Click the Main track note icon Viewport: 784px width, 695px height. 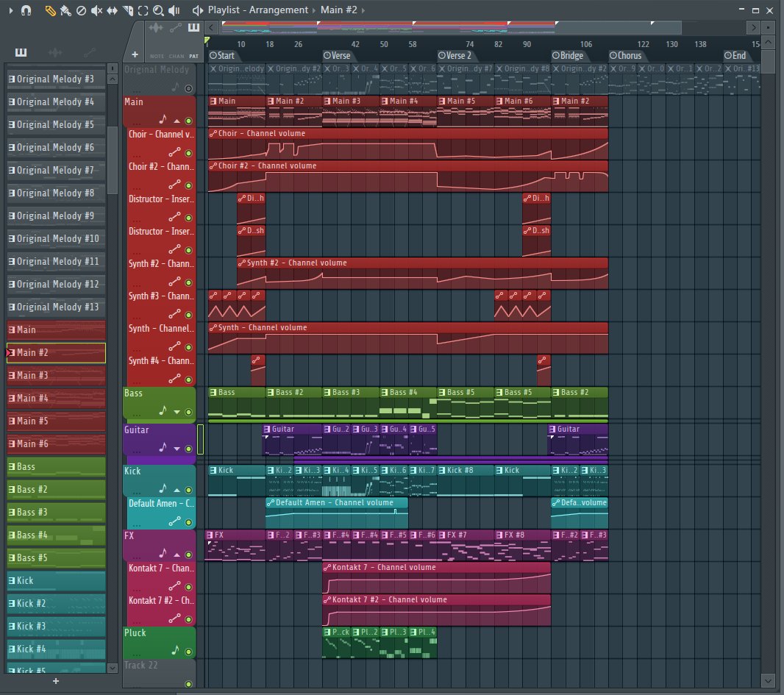pyautogui.click(x=163, y=119)
